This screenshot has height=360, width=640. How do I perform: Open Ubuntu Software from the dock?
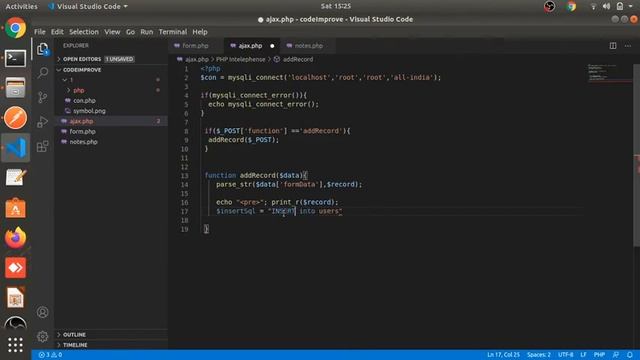click(16, 208)
